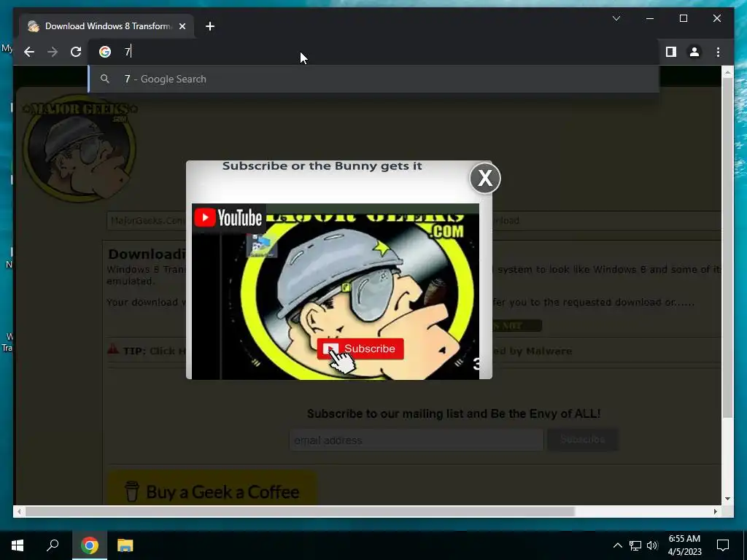Open taskbar search magnifier
Image resolution: width=747 pixels, height=560 pixels.
[53, 545]
